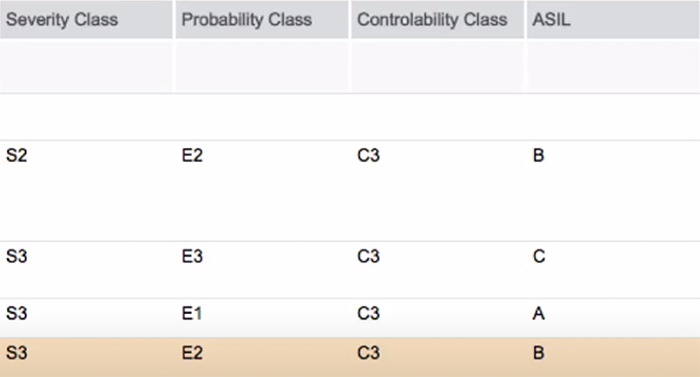This screenshot has height=377, width=700.
Task: Click S3 in the highlighted row
Action: tap(17, 353)
